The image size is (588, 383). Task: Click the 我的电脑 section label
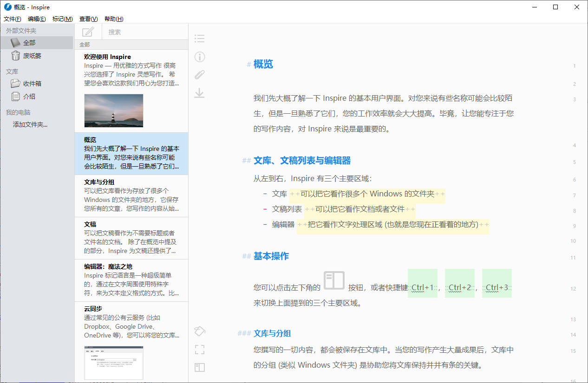(18, 112)
